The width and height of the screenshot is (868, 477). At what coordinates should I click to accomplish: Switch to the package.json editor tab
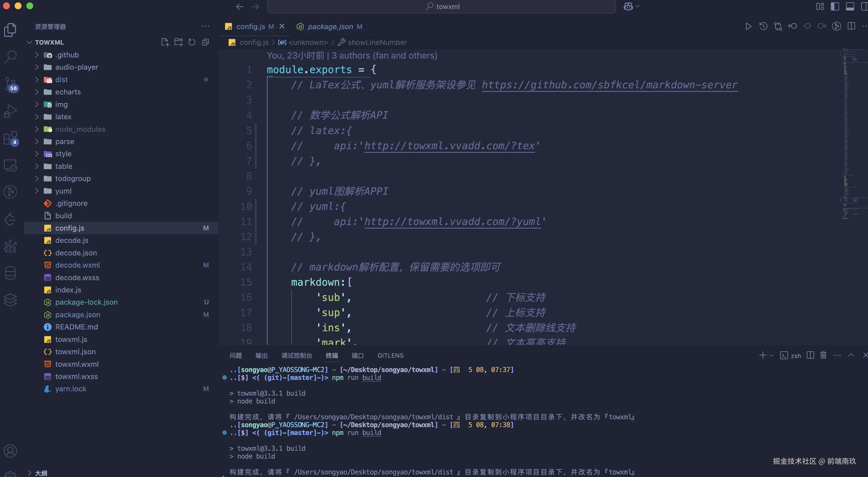click(330, 26)
